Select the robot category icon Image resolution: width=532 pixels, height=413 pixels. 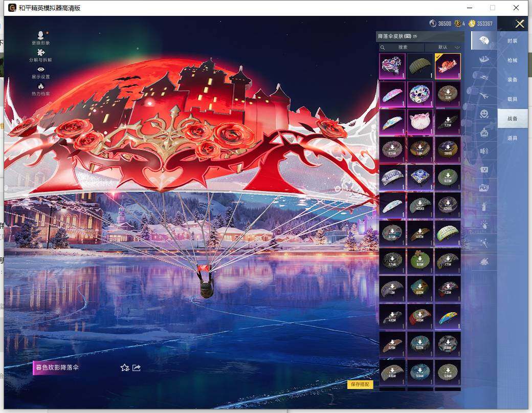coord(484,133)
